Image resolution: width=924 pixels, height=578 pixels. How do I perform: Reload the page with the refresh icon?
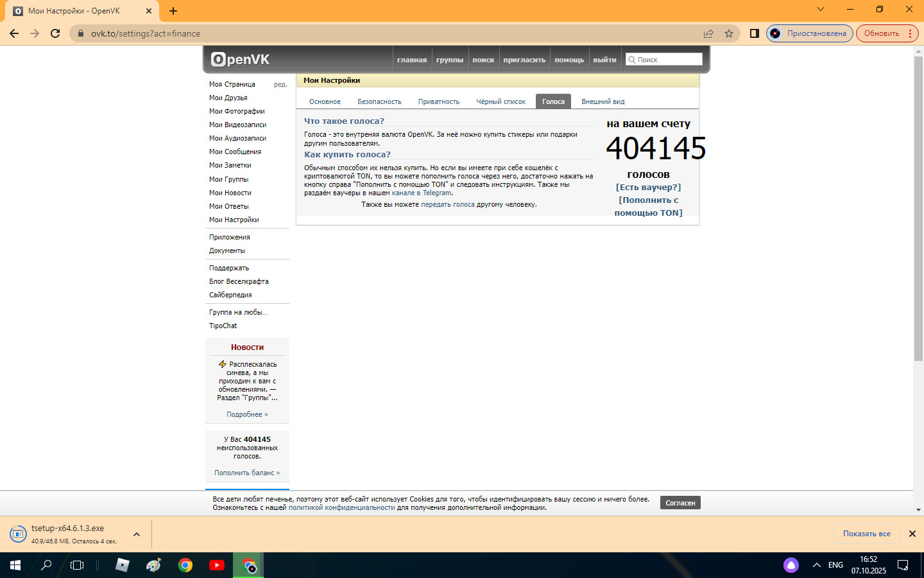55,33
